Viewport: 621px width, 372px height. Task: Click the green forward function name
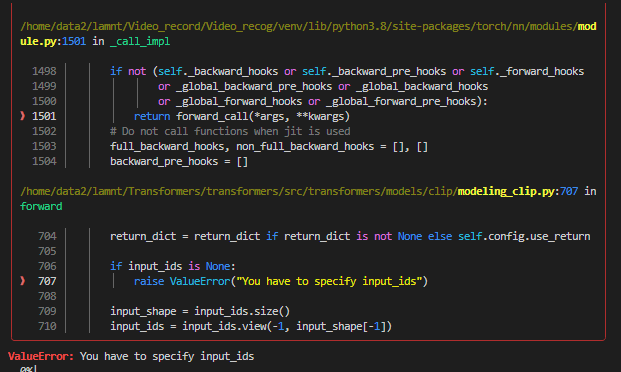[x=41, y=206]
